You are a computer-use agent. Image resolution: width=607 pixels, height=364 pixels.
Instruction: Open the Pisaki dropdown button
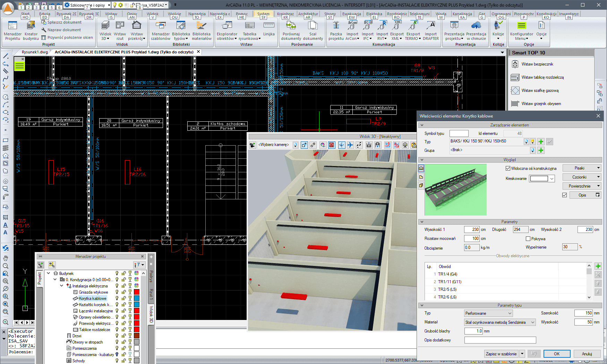[582, 168]
